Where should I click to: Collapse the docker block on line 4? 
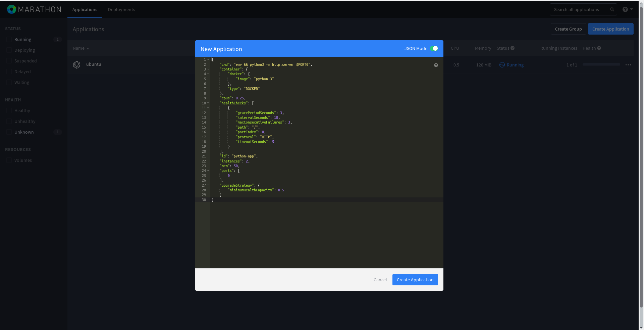(208, 74)
